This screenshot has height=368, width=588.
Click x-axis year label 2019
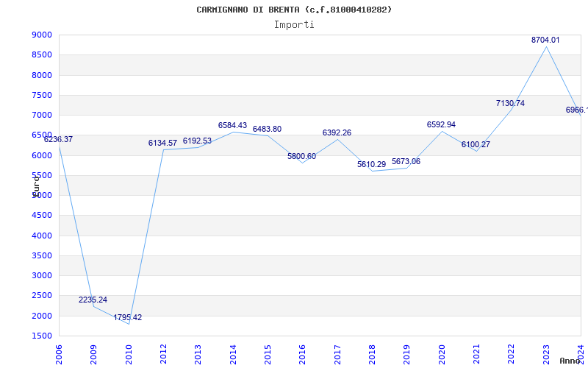[406, 355]
